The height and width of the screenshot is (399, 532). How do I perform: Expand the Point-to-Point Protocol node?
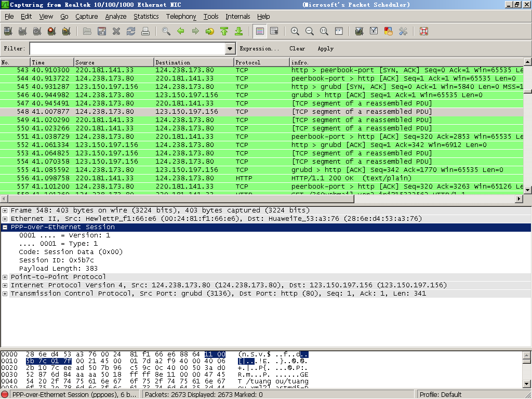click(x=5, y=277)
